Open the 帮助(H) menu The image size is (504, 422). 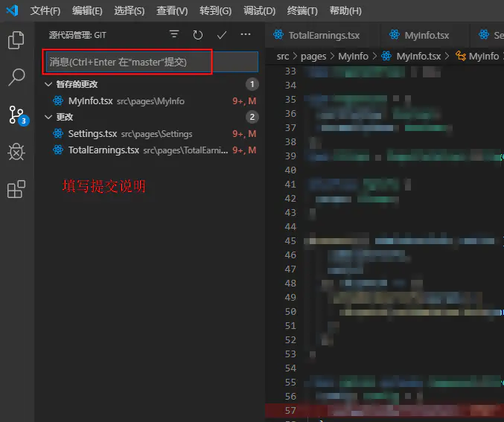tap(345, 11)
